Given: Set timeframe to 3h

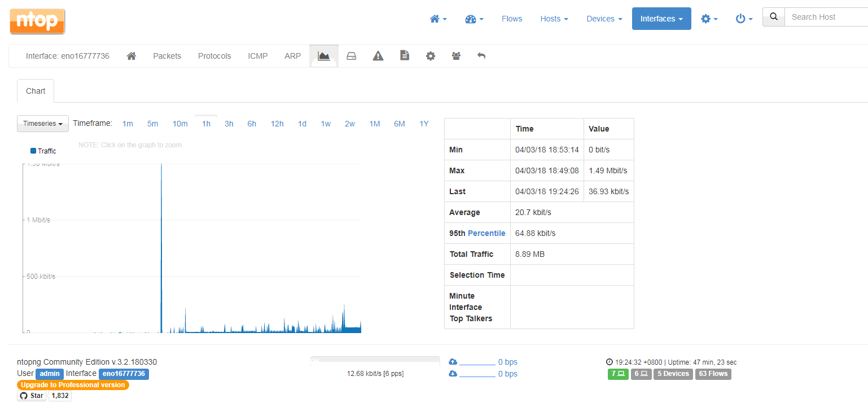Looking at the screenshot, I should 229,124.
